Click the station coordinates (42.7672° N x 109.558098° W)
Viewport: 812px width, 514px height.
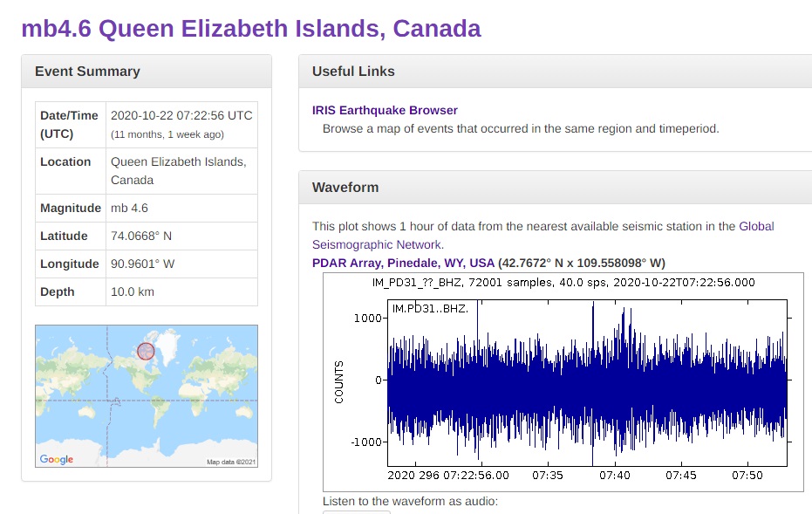tap(582, 264)
